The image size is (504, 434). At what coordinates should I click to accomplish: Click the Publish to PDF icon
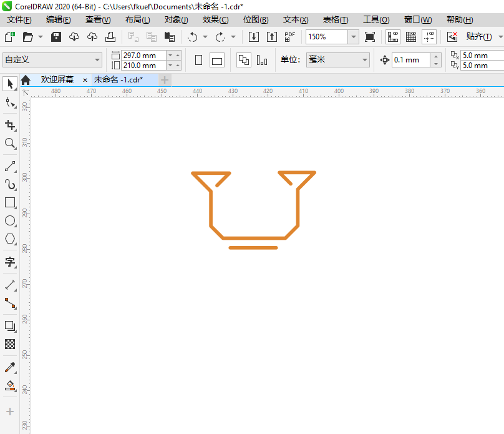[x=289, y=37]
